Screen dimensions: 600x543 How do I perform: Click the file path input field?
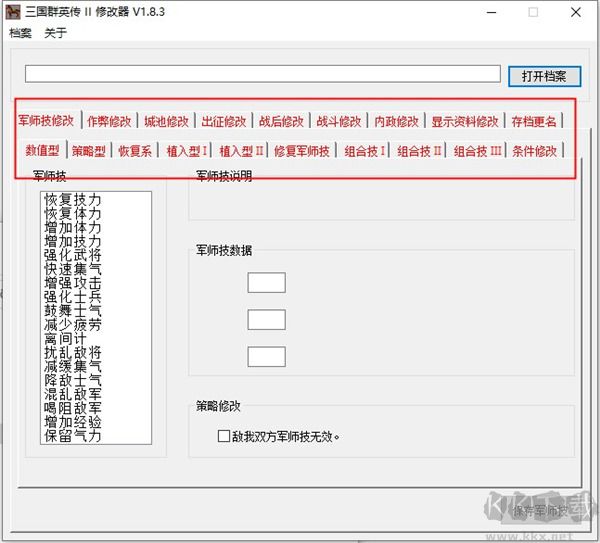262,74
